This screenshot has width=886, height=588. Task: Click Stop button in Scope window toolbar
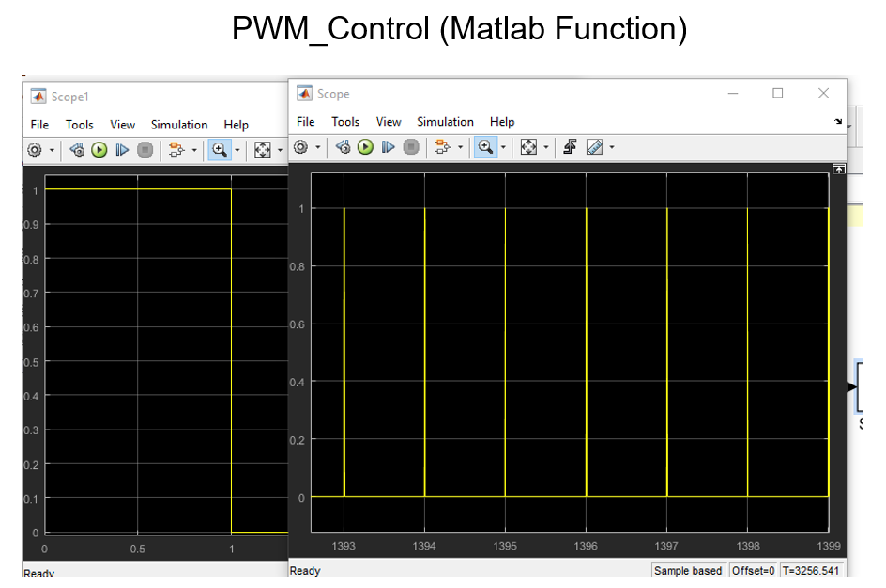pyautogui.click(x=411, y=147)
